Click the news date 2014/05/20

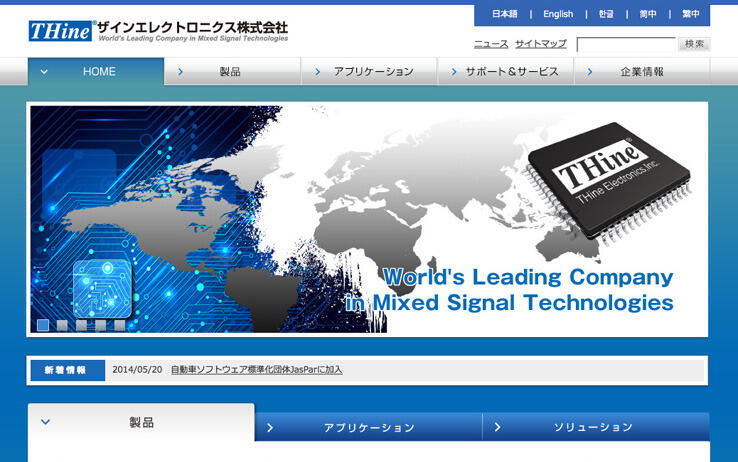137,370
